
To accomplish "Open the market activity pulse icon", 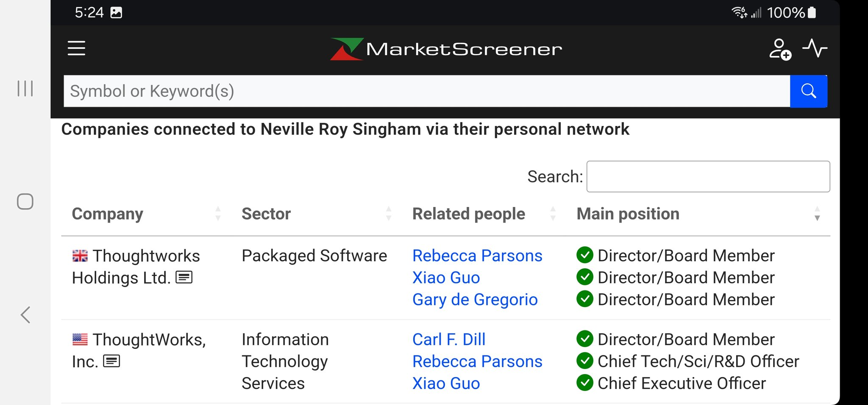I will point(815,48).
